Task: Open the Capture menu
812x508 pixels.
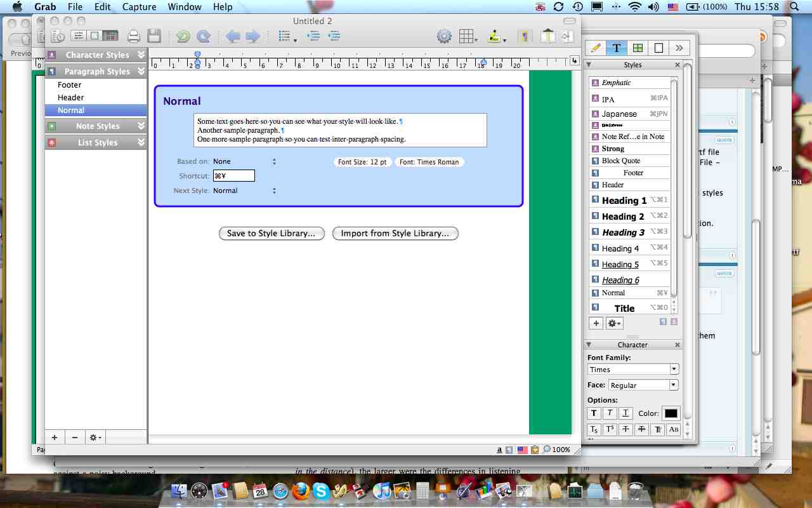Action: point(139,7)
